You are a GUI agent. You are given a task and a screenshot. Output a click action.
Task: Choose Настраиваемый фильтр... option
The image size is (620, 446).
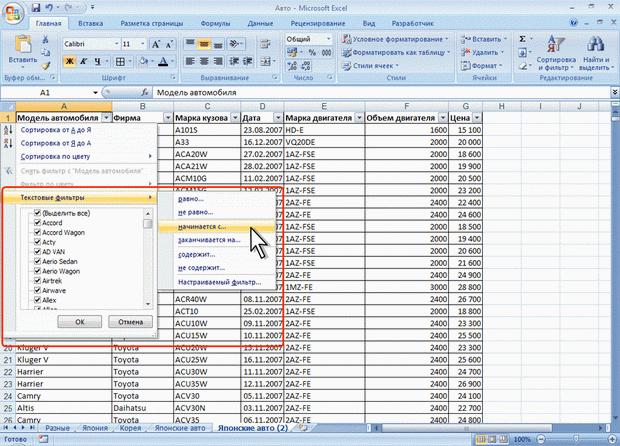pos(217,282)
